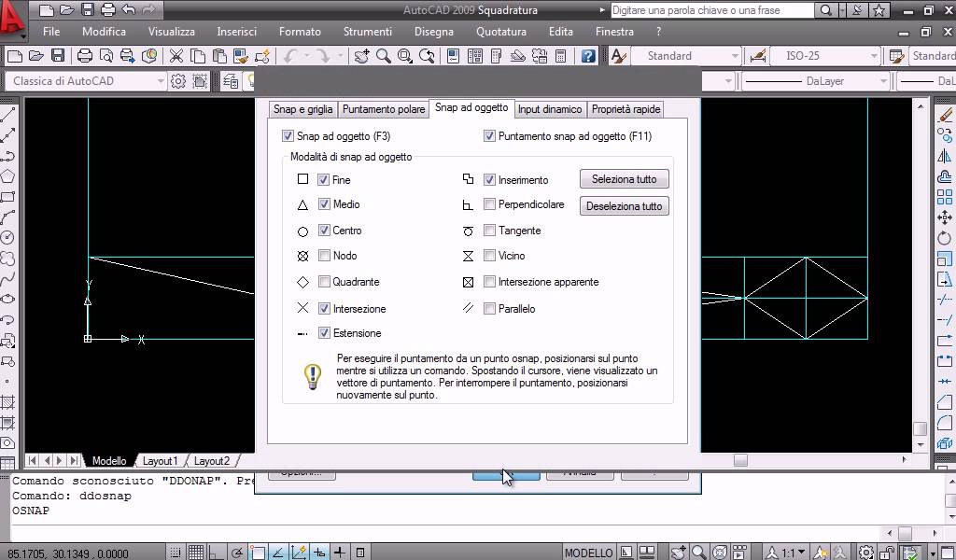Image resolution: width=956 pixels, height=560 pixels.
Task: Click the Match Properties brush icon
Action: [x=242, y=56]
